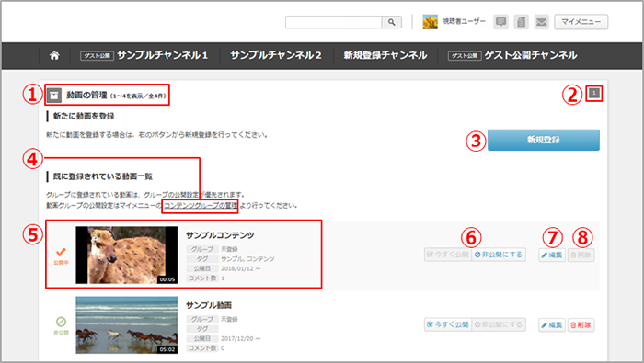This screenshot has width=644, height=363.
Task: Click the 05:02 duration badge
Action: click(167, 349)
